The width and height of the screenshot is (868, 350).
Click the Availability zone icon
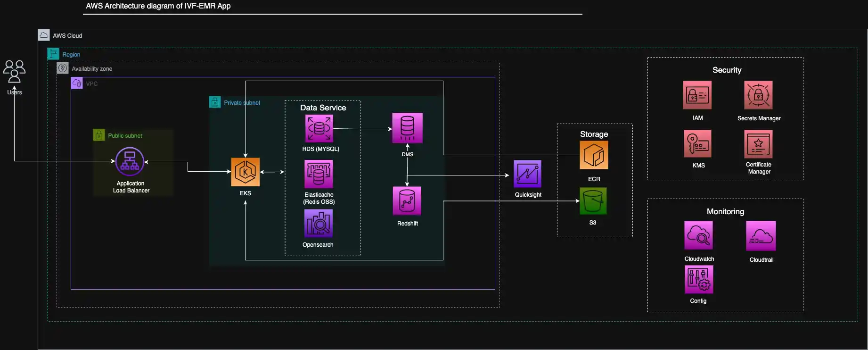click(63, 68)
